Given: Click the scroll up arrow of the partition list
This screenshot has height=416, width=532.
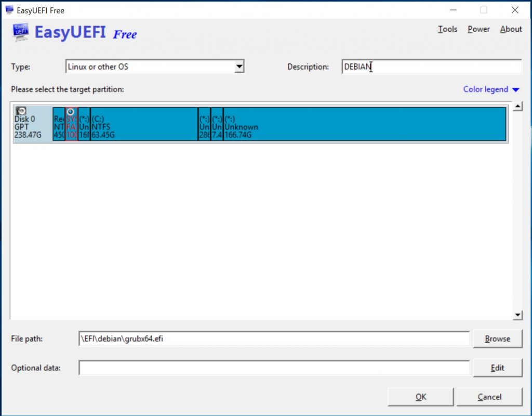Looking at the screenshot, I should coord(517,107).
